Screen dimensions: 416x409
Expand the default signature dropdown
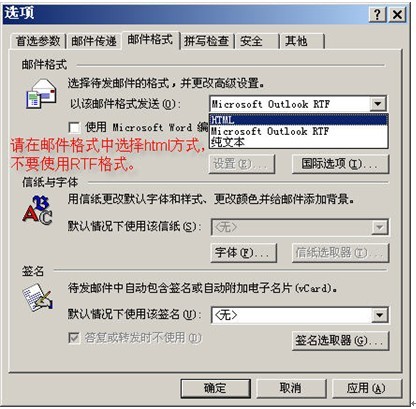pos(380,315)
